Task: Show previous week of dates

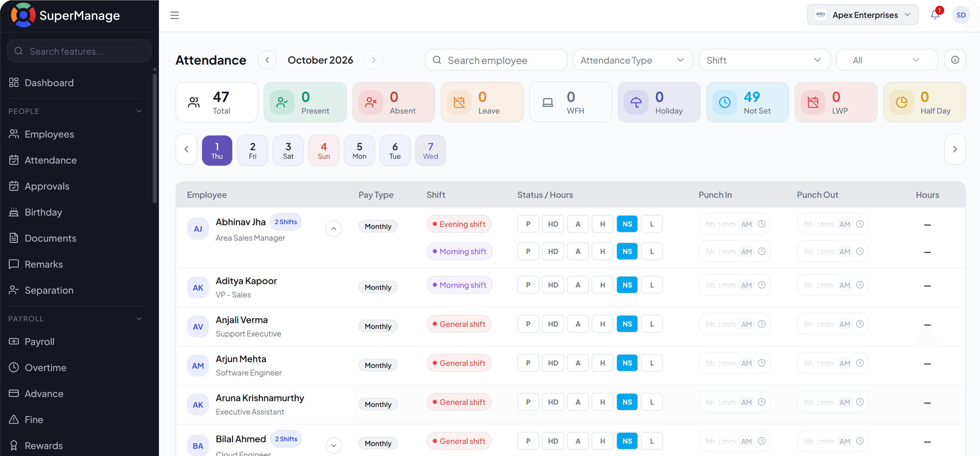Action: click(x=186, y=149)
